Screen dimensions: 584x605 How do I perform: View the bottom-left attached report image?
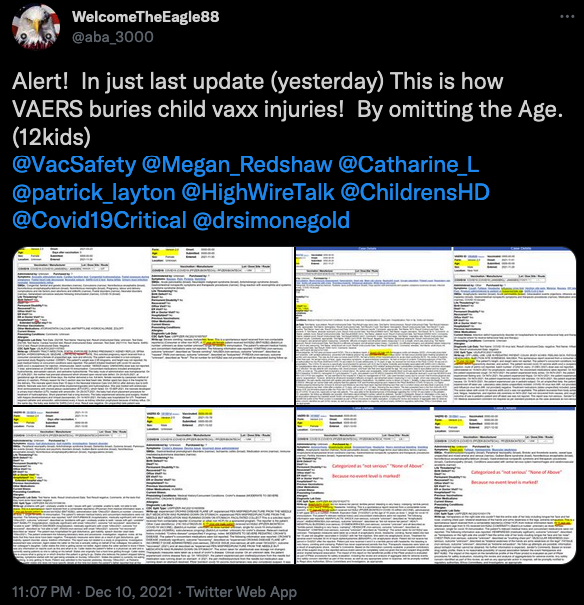pyautogui.click(x=154, y=485)
